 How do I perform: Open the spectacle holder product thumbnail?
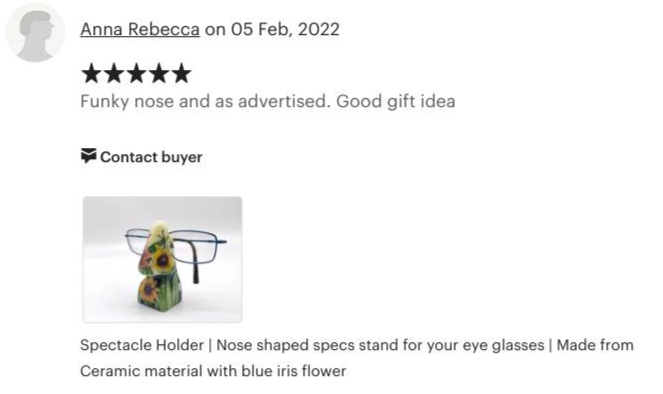pos(162,259)
